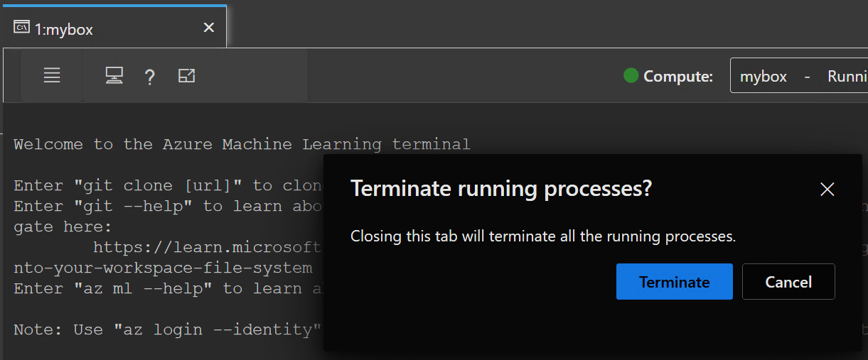Open terminal help question mark icon

149,77
